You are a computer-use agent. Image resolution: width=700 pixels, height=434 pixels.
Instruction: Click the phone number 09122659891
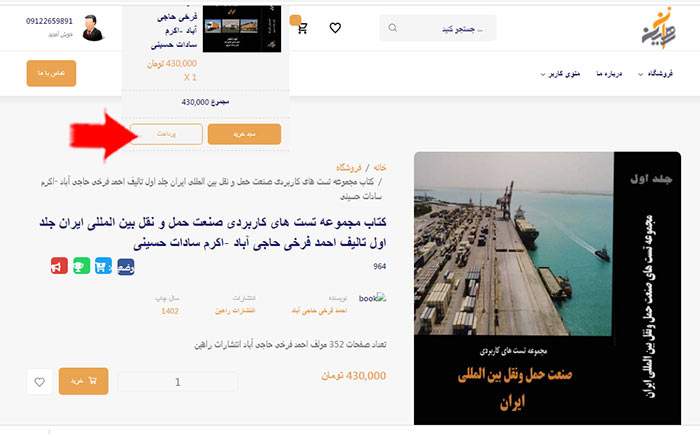49,21
